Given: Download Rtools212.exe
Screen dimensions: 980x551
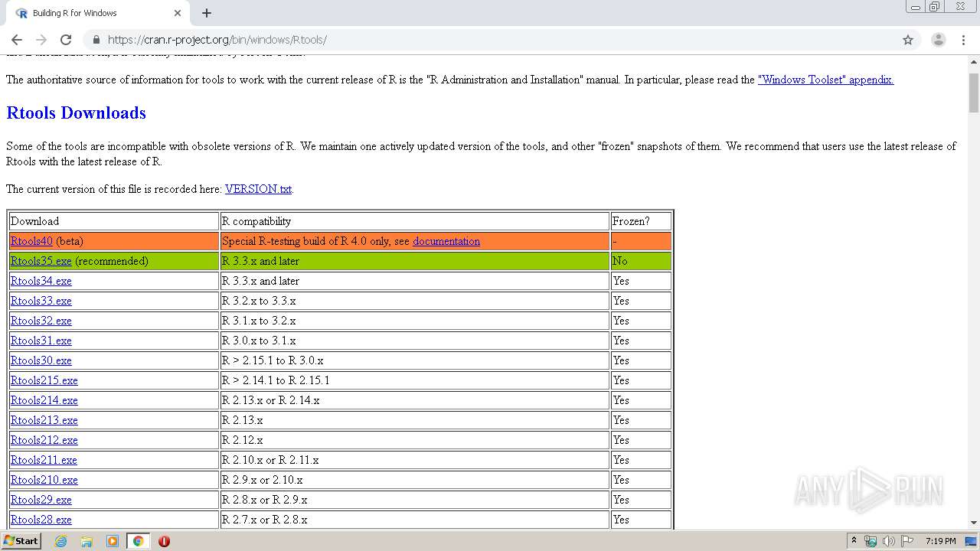Looking at the screenshot, I should [x=44, y=440].
